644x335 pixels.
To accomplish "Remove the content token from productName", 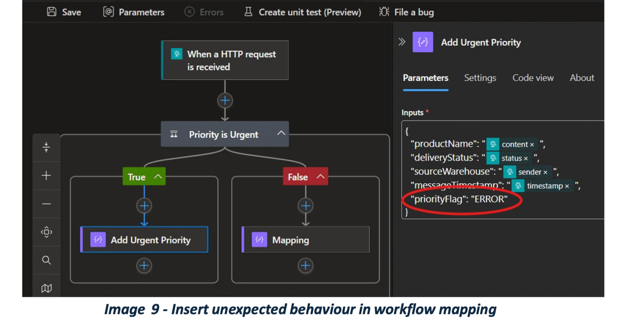I will tap(532, 145).
